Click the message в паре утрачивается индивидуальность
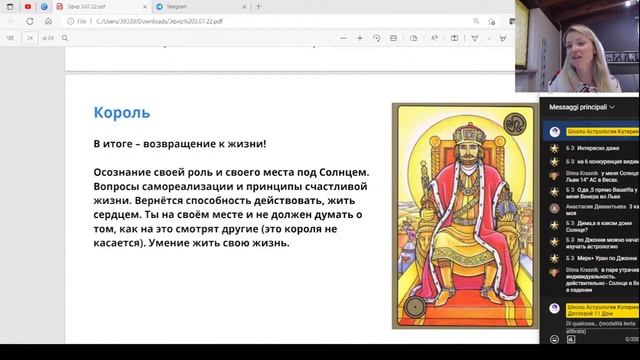 coord(602,280)
